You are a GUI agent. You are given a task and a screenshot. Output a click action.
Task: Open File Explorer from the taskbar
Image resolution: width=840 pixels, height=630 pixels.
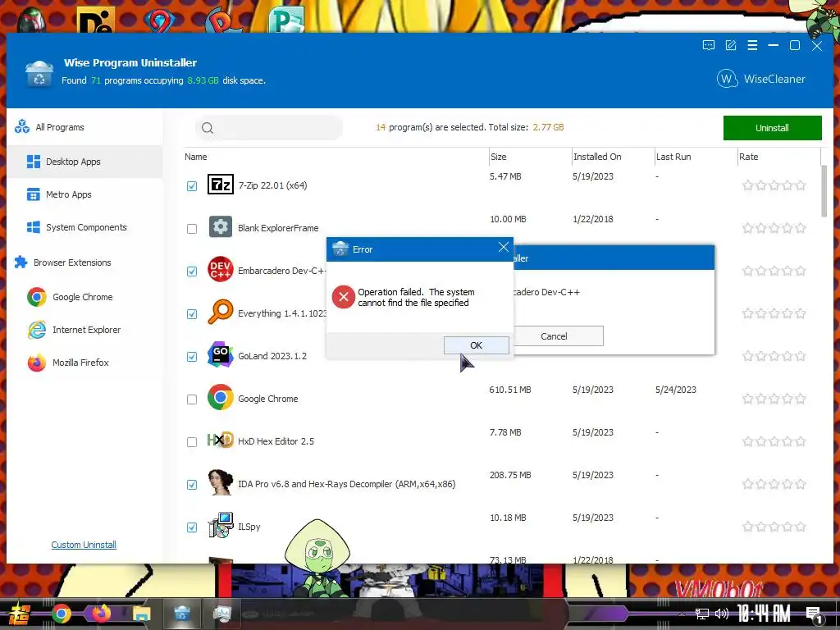click(142, 614)
